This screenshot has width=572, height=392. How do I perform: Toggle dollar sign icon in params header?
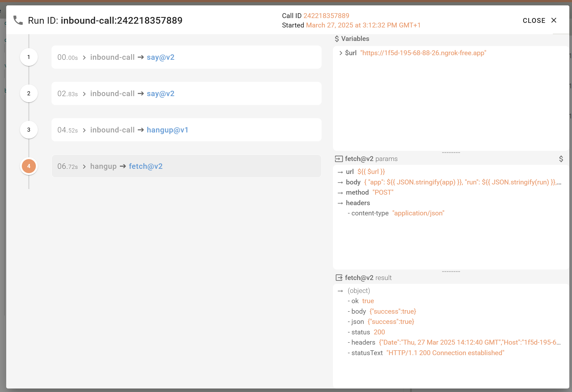[561, 159]
